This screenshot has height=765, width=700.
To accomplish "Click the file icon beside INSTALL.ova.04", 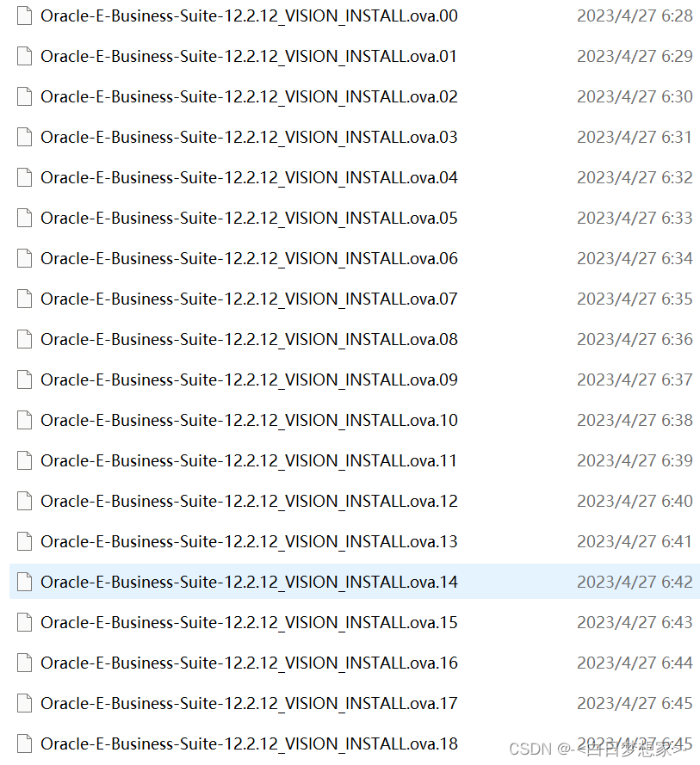I will [x=23, y=177].
